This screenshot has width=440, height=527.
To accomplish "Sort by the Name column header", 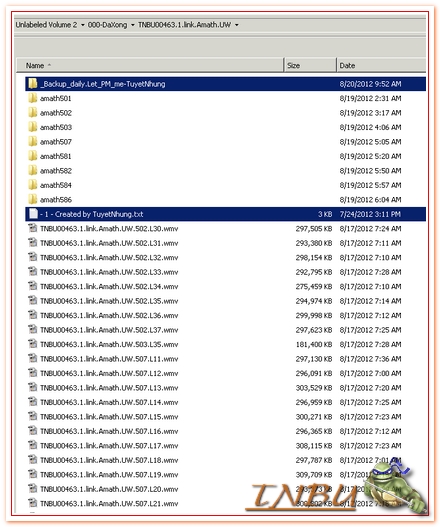I will pyautogui.click(x=150, y=65).
